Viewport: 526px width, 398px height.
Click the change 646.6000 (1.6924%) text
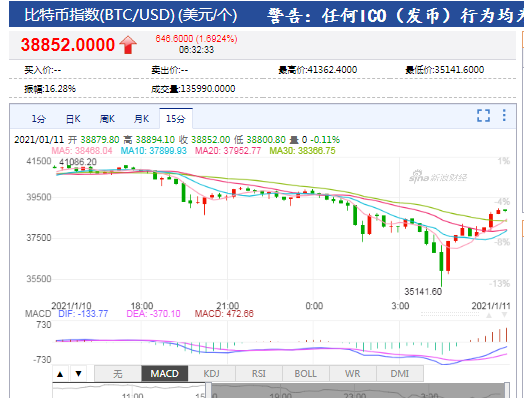point(196,39)
